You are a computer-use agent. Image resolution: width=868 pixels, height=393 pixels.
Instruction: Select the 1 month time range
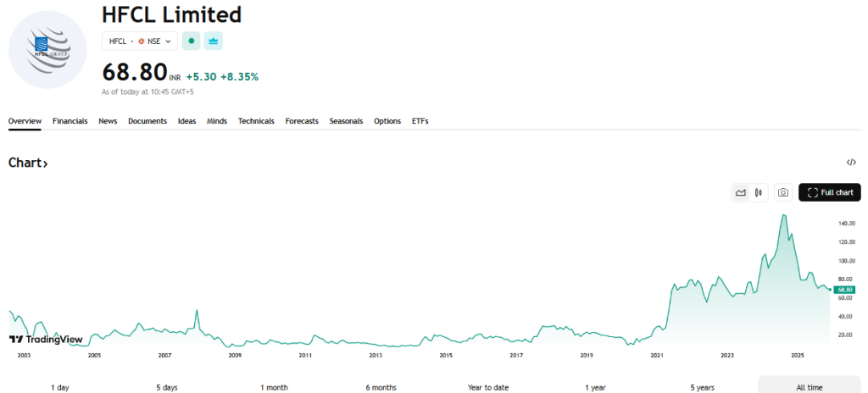[x=274, y=387]
